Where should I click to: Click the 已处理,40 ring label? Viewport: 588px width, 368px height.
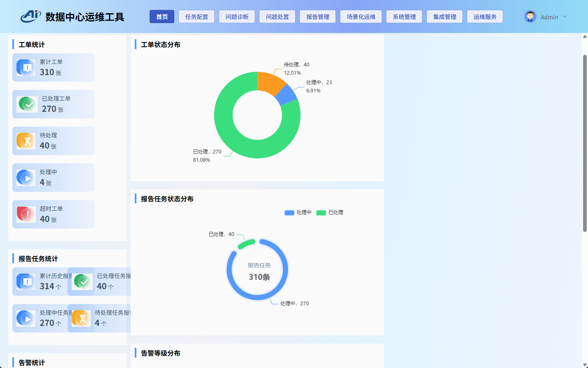coord(221,234)
